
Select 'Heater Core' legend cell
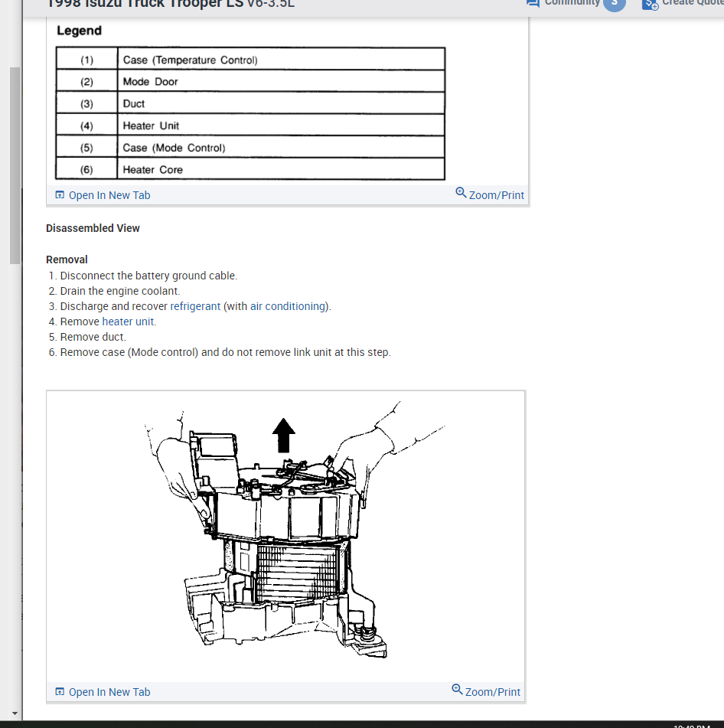click(281, 169)
